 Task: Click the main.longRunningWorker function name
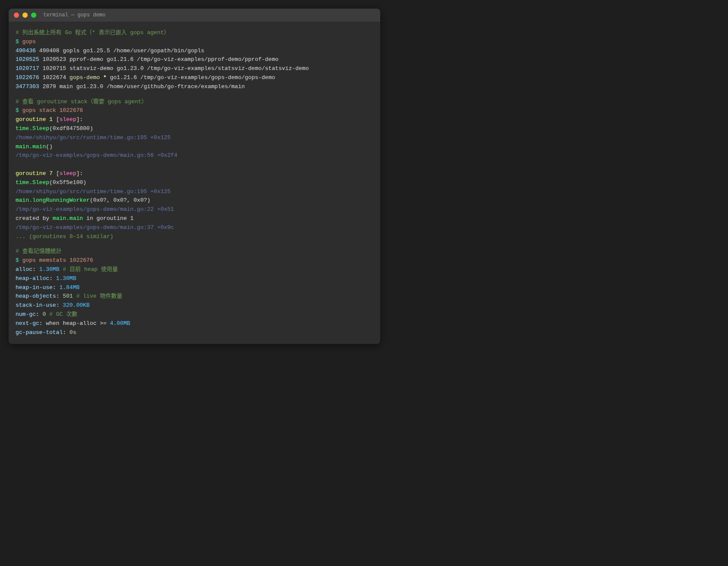(x=52, y=200)
